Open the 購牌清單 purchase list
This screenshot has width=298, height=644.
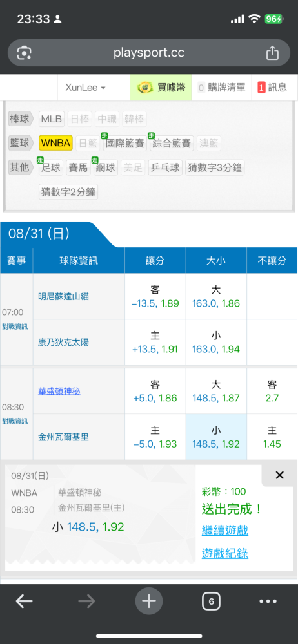tap(221, 88)
